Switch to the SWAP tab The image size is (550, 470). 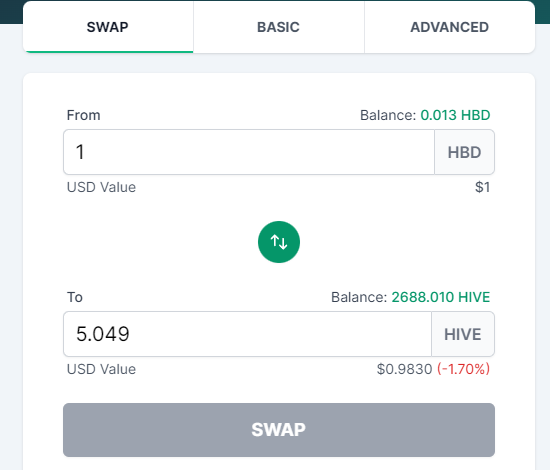pos(108,27)
